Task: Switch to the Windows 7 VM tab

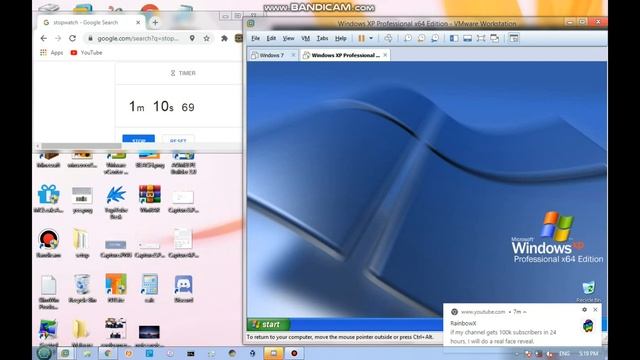Action: pos(271,55)
